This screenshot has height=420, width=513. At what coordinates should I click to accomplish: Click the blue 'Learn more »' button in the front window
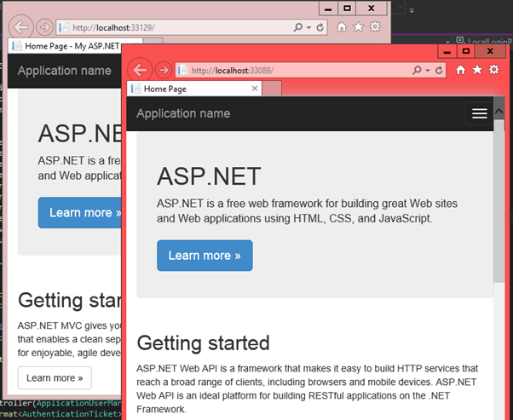205,256
